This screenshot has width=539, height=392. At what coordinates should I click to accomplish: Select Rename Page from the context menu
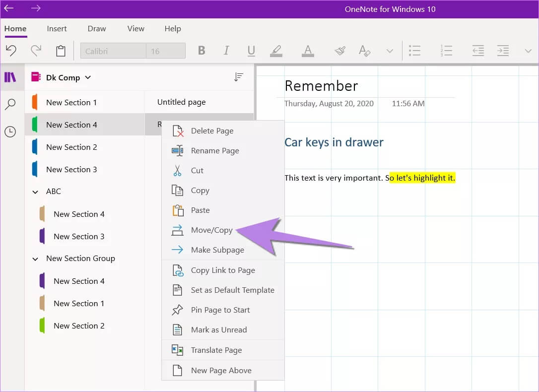pyautogui.click(x=215, y=150)
